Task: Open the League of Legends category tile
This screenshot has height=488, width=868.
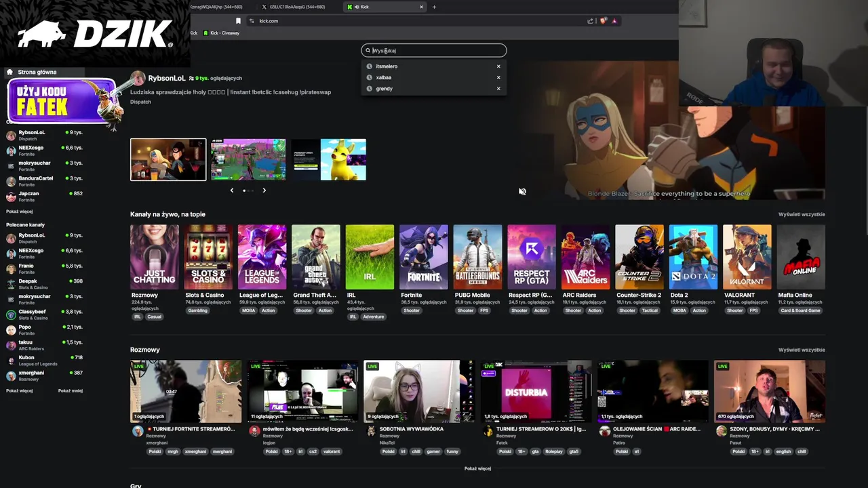Action: point(262,258)
